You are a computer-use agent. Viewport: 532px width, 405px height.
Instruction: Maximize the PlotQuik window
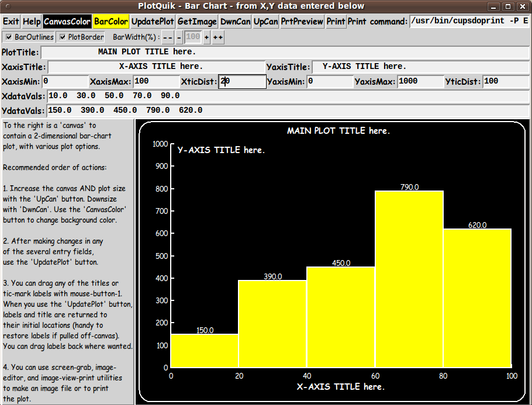(x=508, y=6)
